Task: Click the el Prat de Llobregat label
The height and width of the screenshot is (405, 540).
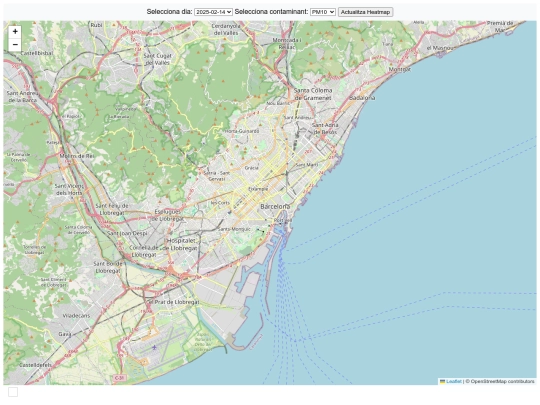Action: [173, 302]
